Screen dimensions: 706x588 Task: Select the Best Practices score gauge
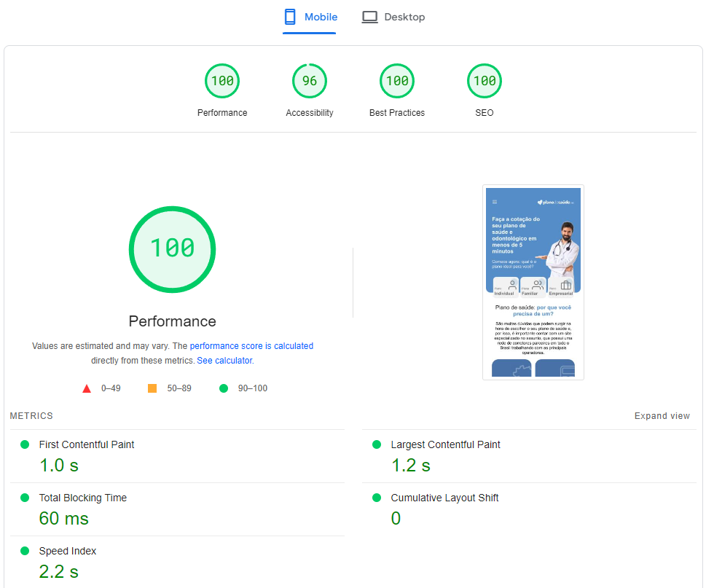click(x=397, y=81)
